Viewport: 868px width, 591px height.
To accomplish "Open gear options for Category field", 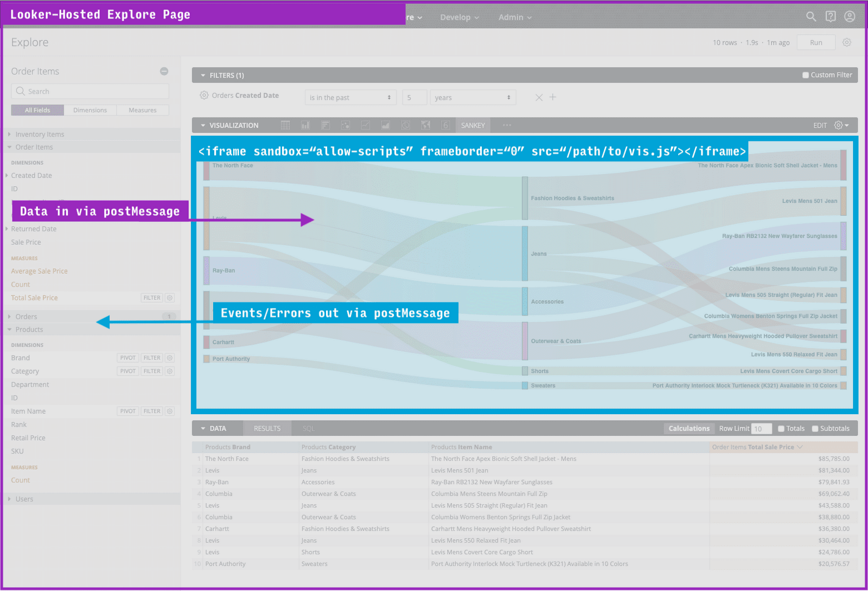I will [170, 371].
